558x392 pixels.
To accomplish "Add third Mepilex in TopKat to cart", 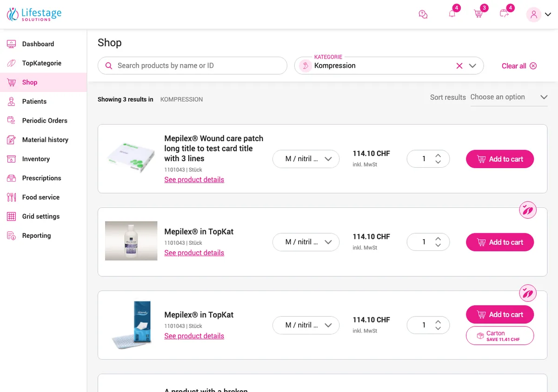I will coord(500,314).
